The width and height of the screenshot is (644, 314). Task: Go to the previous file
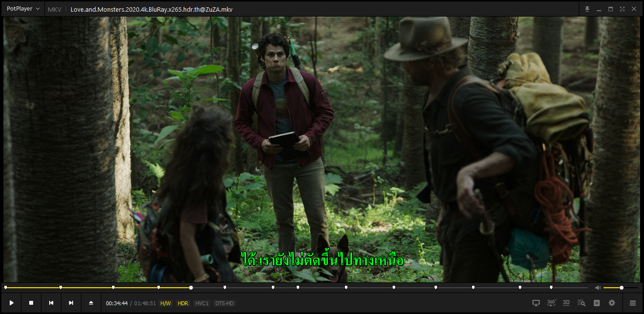[51, 303]
